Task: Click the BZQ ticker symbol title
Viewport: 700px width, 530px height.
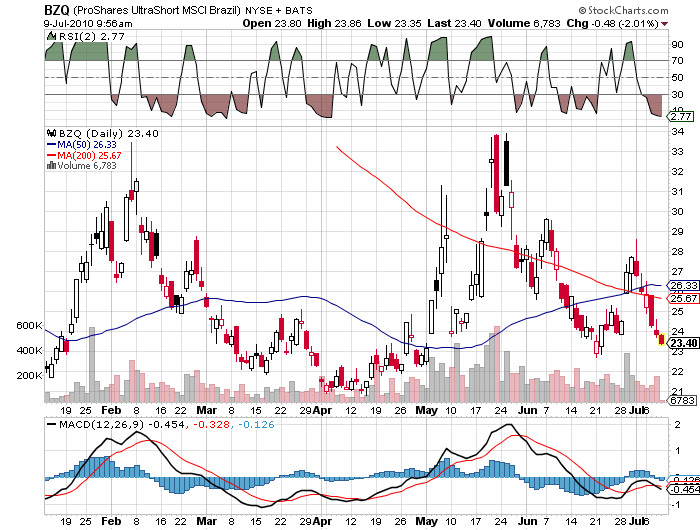Action: click(57, 9)
